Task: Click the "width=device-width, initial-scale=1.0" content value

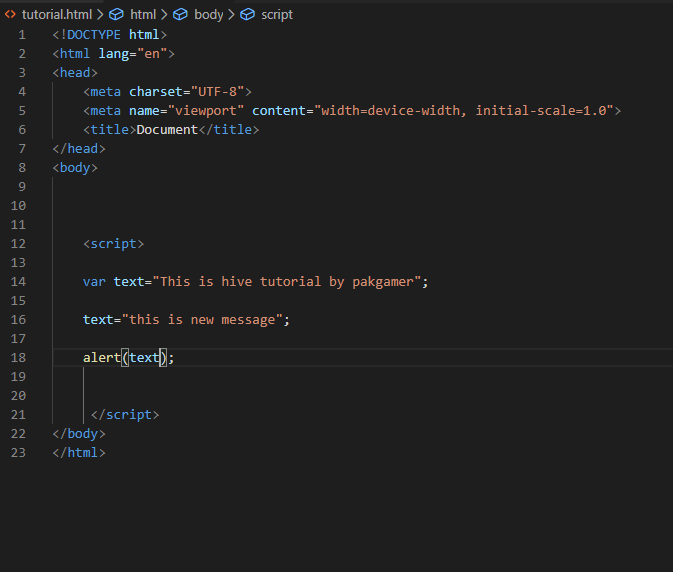Action: 464,111
